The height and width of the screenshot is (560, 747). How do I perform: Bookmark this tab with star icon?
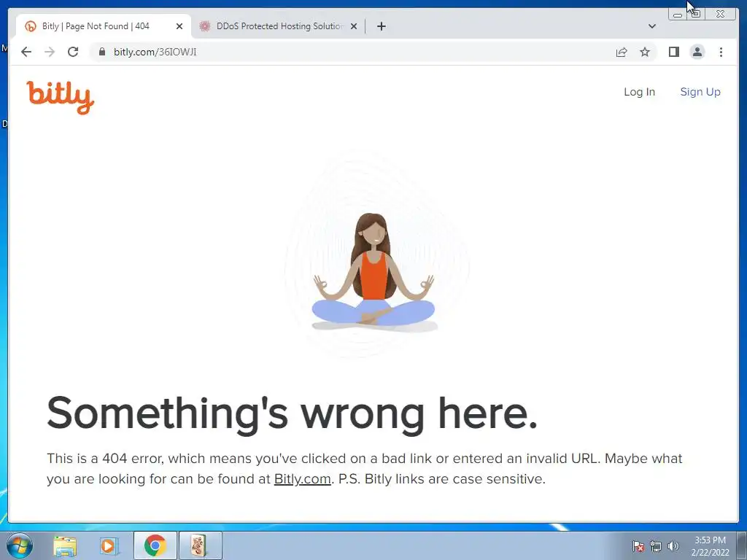[645, 52]
